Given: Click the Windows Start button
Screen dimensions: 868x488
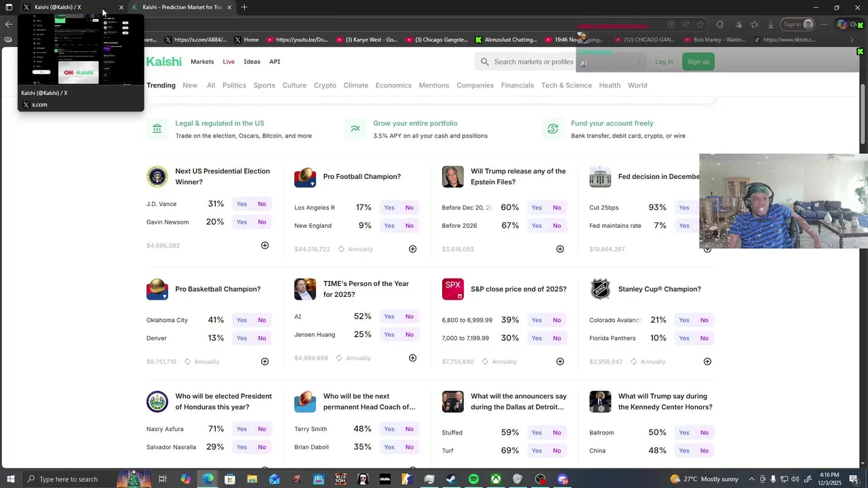Looking at the screenshot, I should (10, 479).
